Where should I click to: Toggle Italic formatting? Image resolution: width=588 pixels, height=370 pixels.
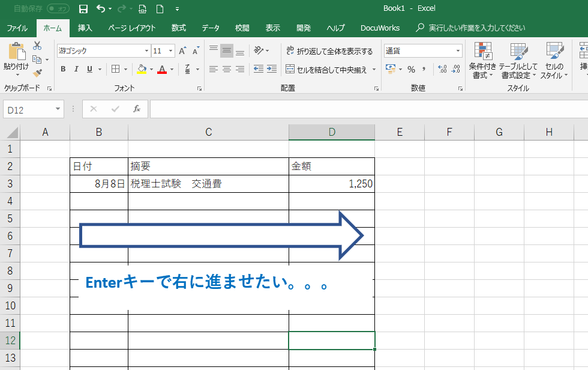pos(77,69)
